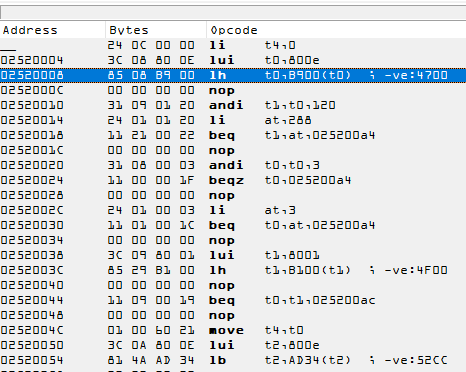This screenshot has height=372, width=466.
Task: Click the 'move t4,t0' instruction
Action: point(256,330)
